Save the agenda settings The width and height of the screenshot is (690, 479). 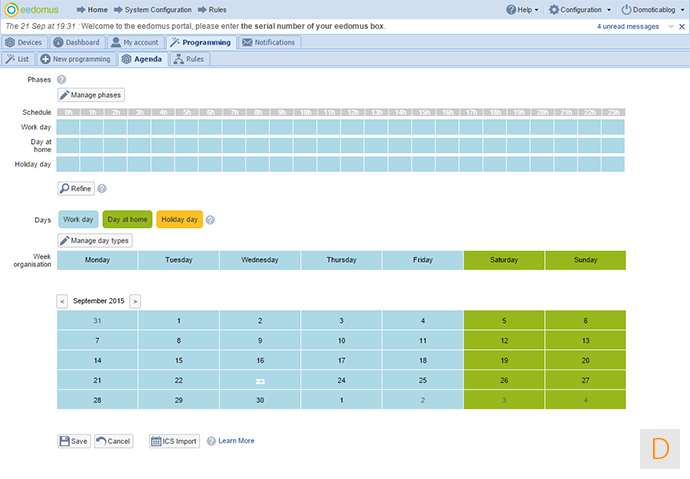click(74, 441)
